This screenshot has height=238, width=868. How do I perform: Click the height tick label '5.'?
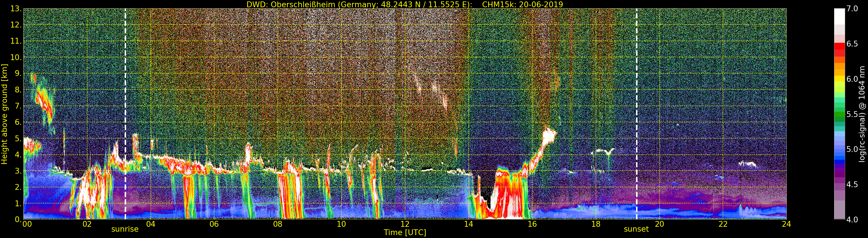point(18,138)
